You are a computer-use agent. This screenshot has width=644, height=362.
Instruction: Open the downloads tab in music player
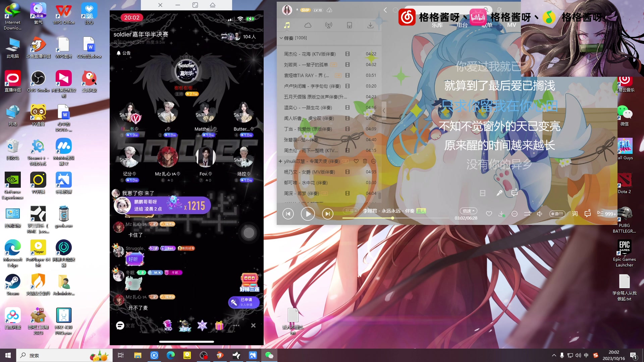click(x=370, y=25)
